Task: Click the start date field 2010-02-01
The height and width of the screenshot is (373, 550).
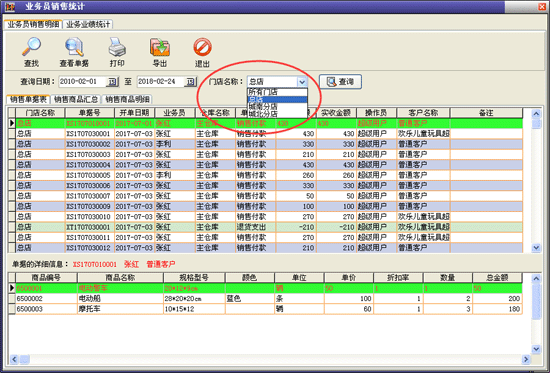Action: click(82, 82)
